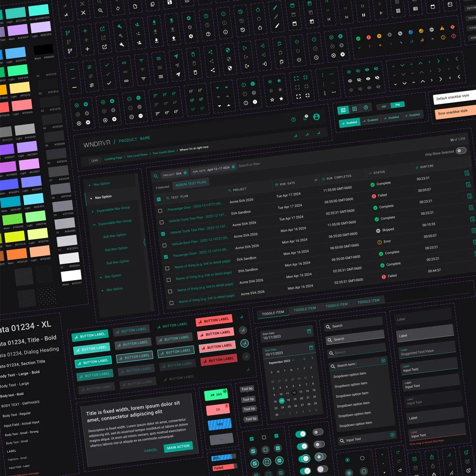Check the Vehicle Roof Plan row checkbox
This screenshot has height=476, width=476.
pos(164,245)
